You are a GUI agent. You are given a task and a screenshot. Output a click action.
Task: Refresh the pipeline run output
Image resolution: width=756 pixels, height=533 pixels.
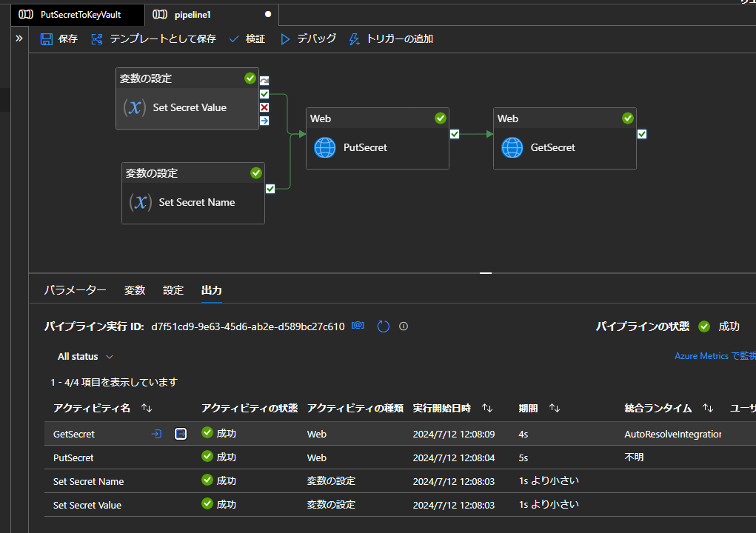click(384, 326)
